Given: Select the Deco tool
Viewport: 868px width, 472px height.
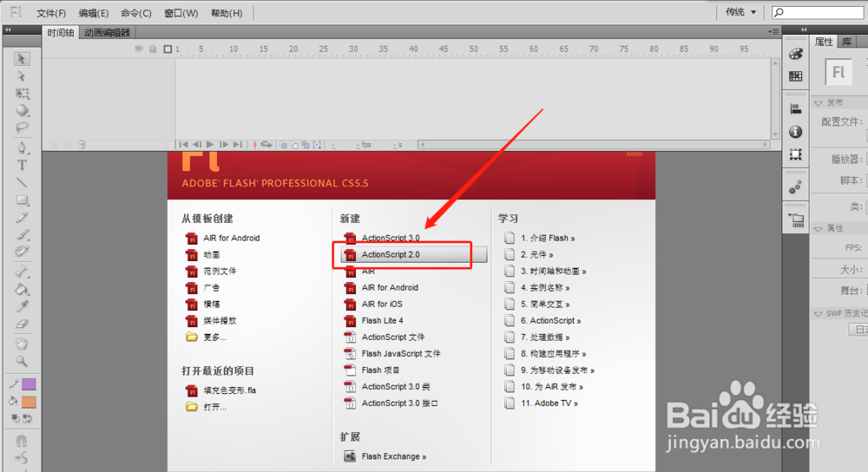Looking at the screenshot, I should [22, 252].
